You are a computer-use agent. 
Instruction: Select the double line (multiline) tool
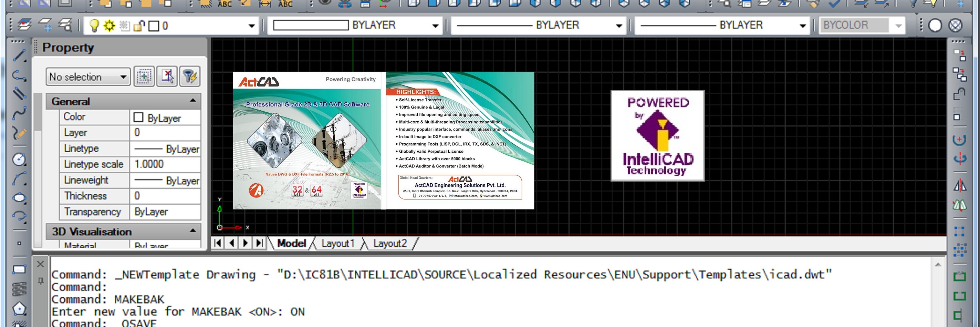[x=19, y=93]
